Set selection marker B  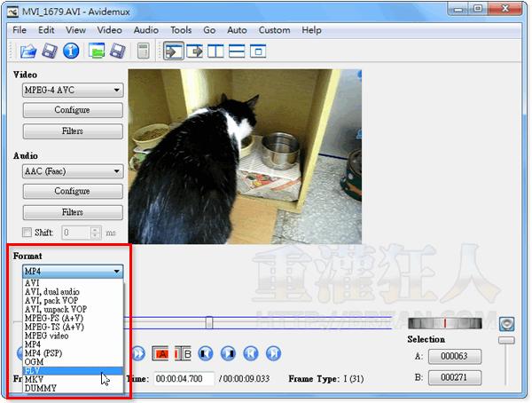coord(183,353)
